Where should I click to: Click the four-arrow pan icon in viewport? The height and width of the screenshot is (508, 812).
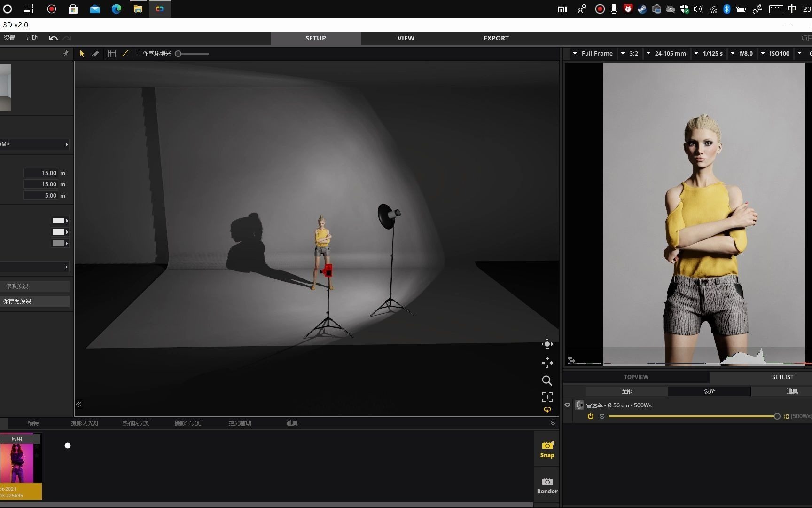(x=547, y=363)
